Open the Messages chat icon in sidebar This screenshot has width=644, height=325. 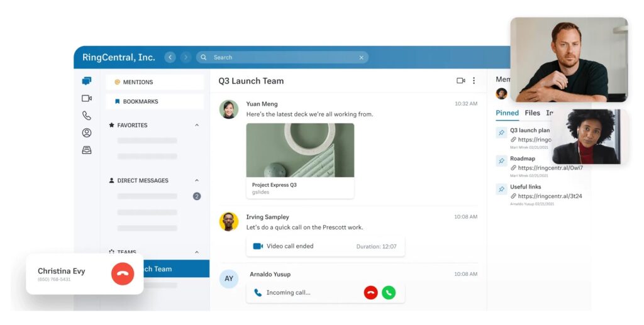pyautogui.click(x=87, y=81)
